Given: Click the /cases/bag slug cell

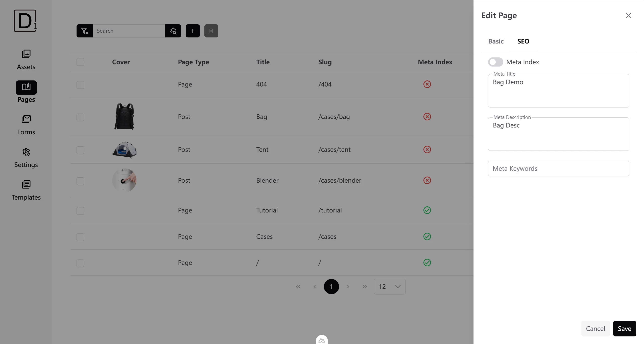Looking at the screenshot, I should [x=334, y=117].
